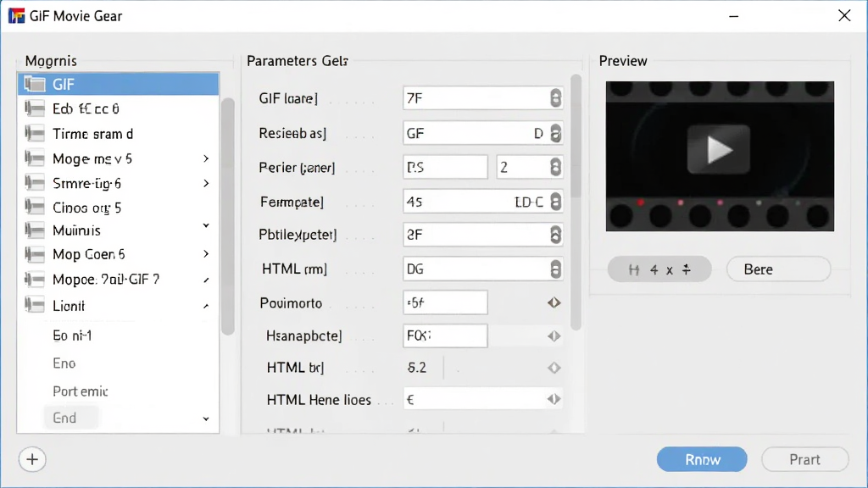Click the icon beside Muinuis
The height and width of the screenshot is (488, 868).
click(35, 230)
